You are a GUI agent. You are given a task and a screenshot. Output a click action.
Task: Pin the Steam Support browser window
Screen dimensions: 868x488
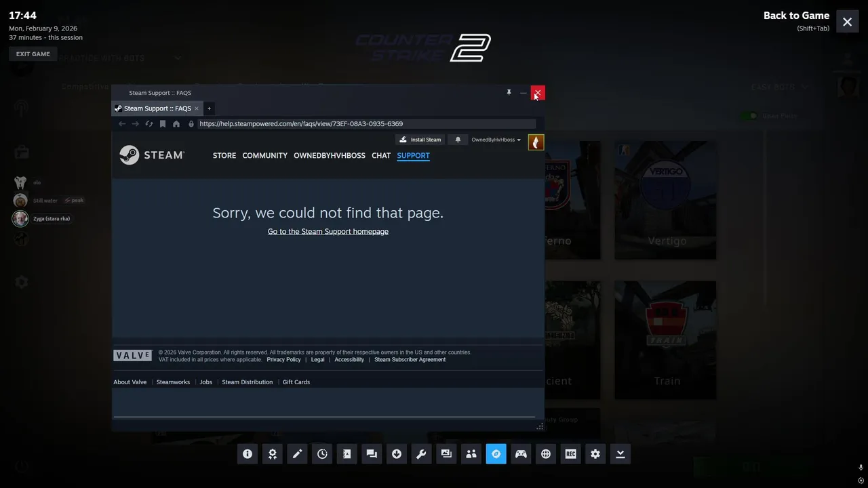pos(509,92)
